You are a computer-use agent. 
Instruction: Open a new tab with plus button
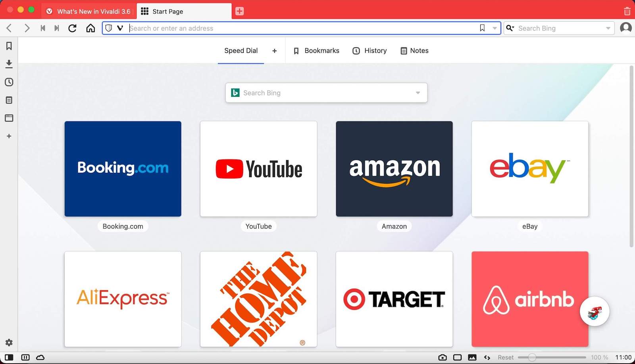pyautogui.click(x=239, y=11)
